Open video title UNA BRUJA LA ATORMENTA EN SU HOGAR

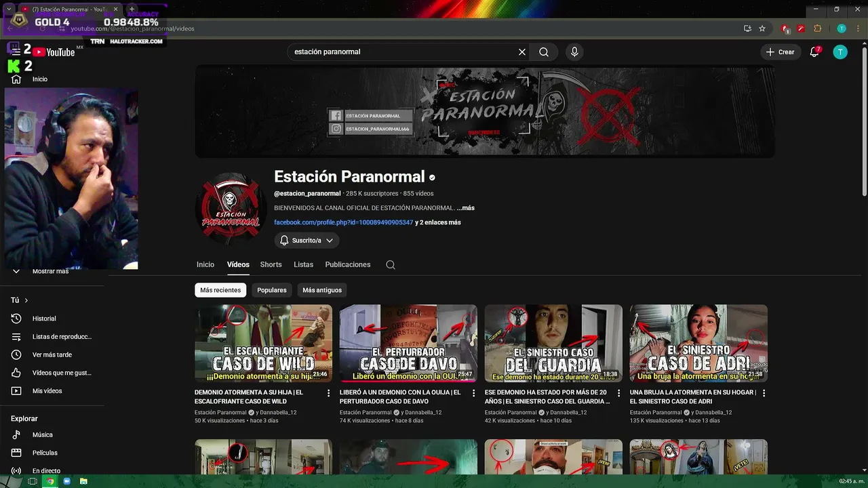pyautogui.click(x=693, y=396)
